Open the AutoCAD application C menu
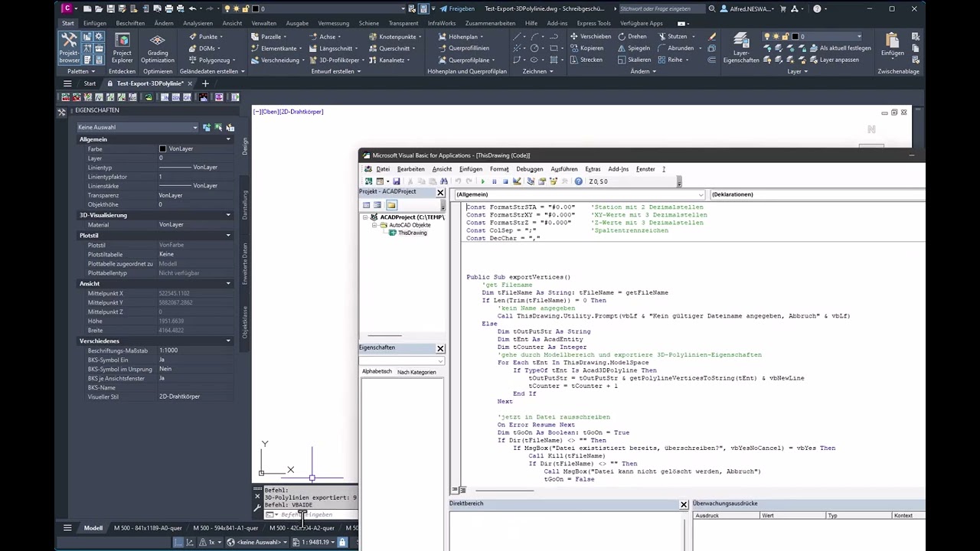The width and height of the screenshot is (980, 551). pyautogui.click(x=68, y=9)
